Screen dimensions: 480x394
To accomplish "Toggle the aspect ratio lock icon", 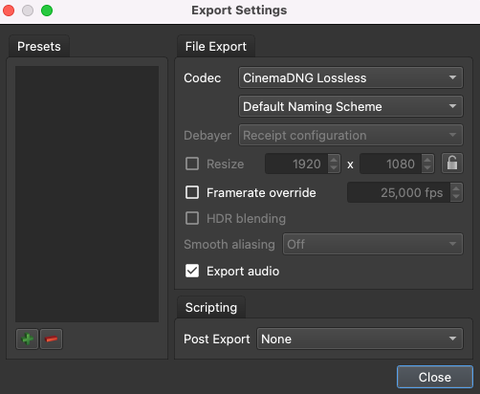I will tap(452, 163).
